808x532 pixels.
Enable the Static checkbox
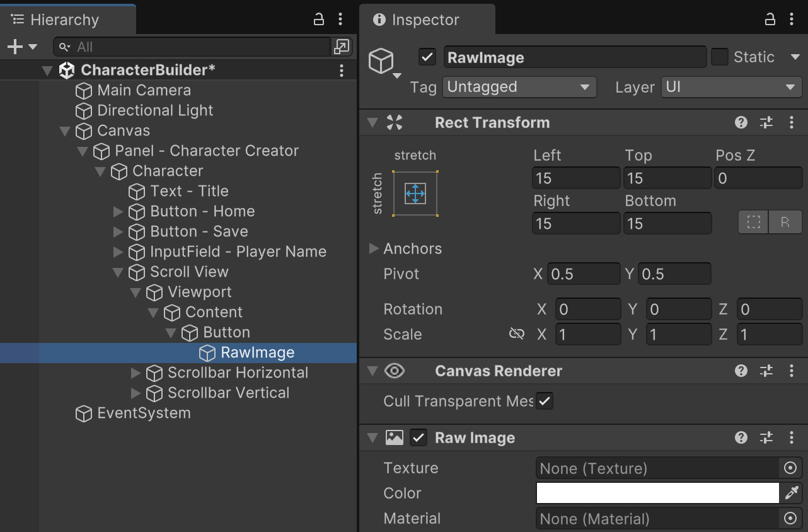tap(719, 57)
